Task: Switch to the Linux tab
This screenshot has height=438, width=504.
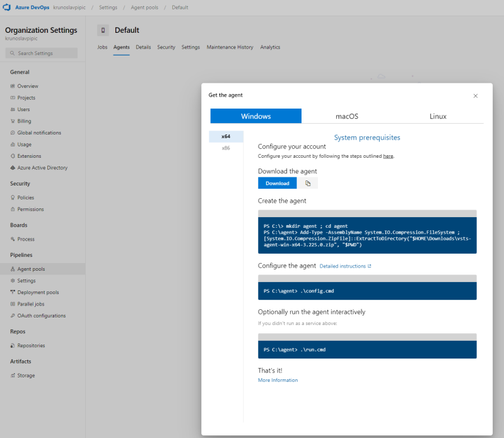Action: point(438,116)
